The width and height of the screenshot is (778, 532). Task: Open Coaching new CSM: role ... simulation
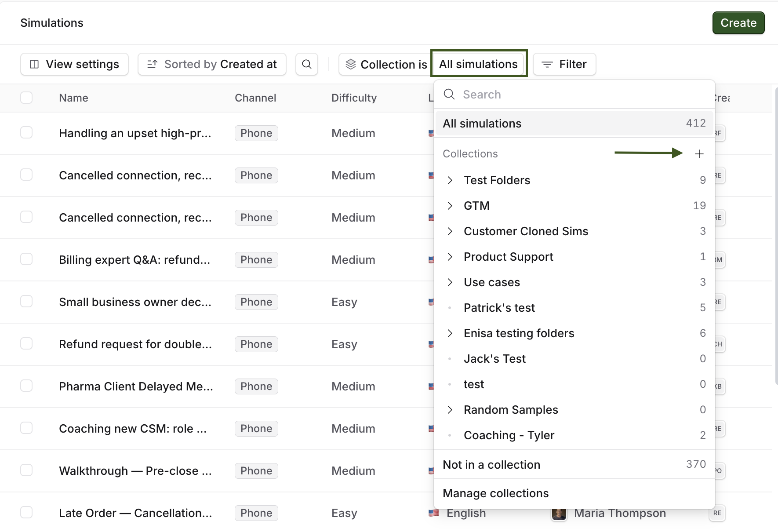click(133, 429)
